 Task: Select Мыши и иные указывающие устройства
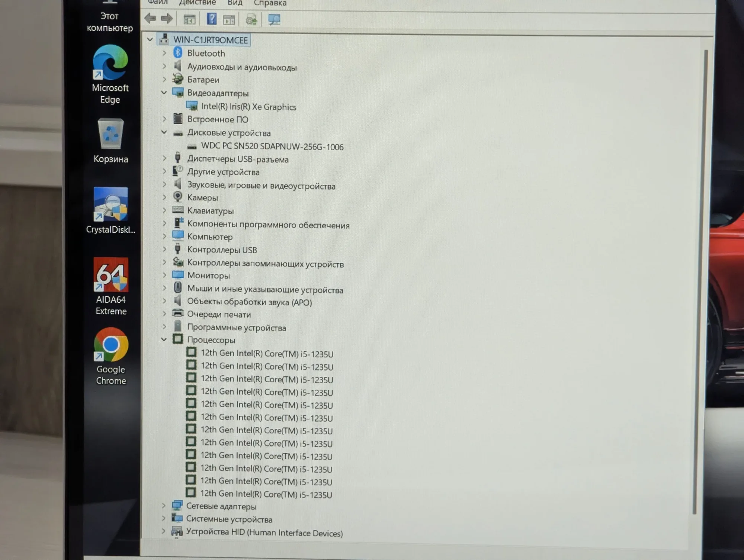(x=265, y=289)
